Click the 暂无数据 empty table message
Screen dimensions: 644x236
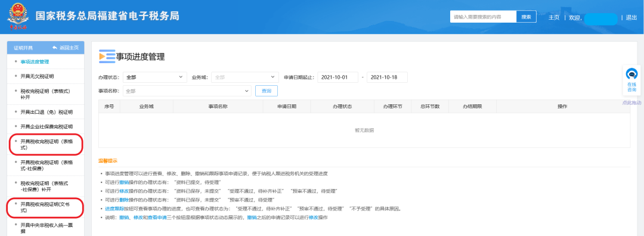click(x=364, y=131)
